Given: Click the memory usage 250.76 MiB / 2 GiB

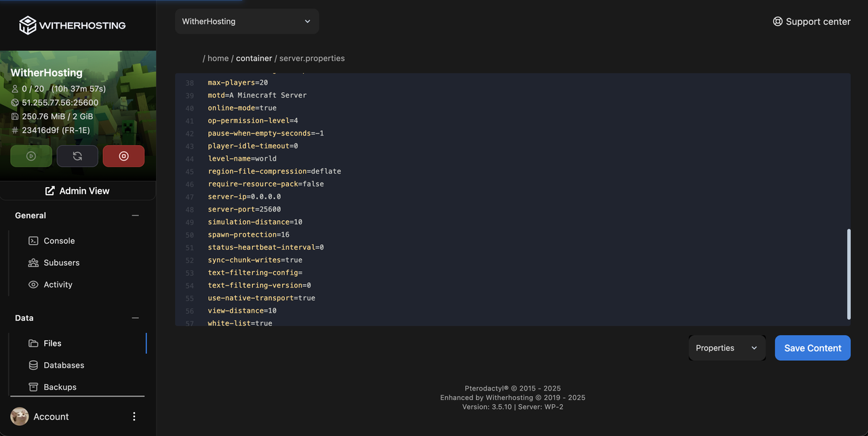Looking at the screenshot, I should (58, 117).
